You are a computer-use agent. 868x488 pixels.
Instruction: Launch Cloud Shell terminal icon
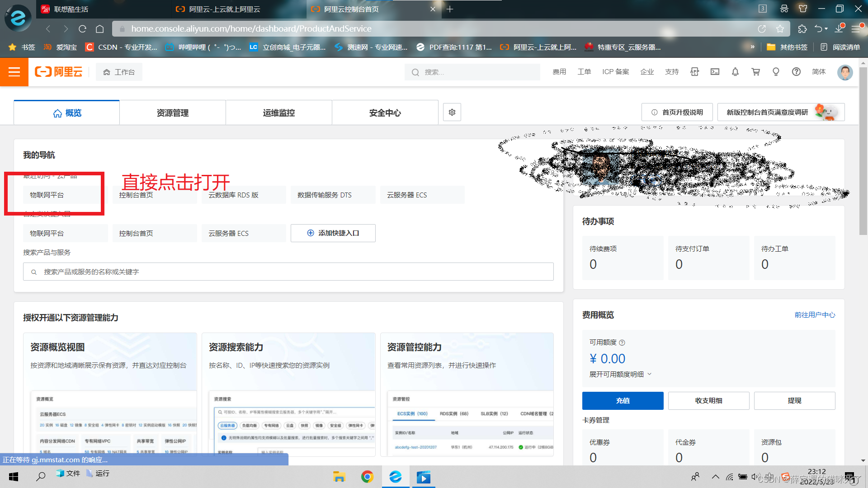pos(715,72)
